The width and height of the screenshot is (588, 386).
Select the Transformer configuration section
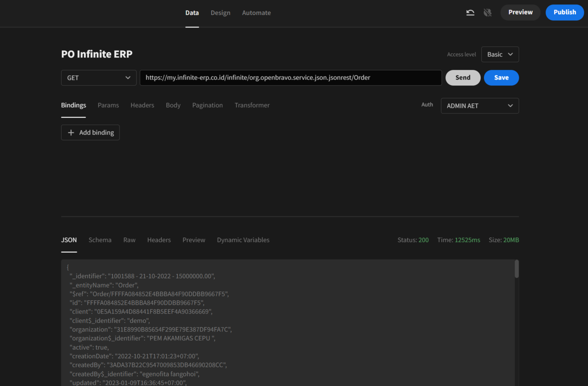[x=252, y=105]
